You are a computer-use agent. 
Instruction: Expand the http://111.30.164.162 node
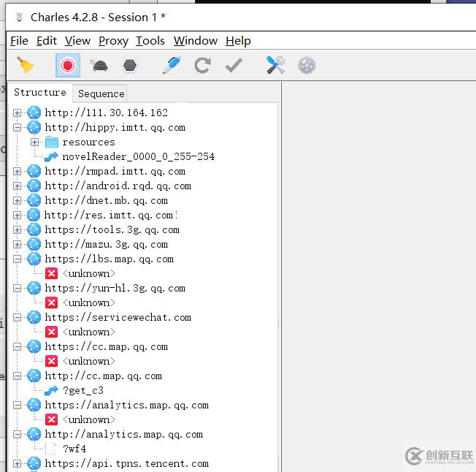click(18, 113)
